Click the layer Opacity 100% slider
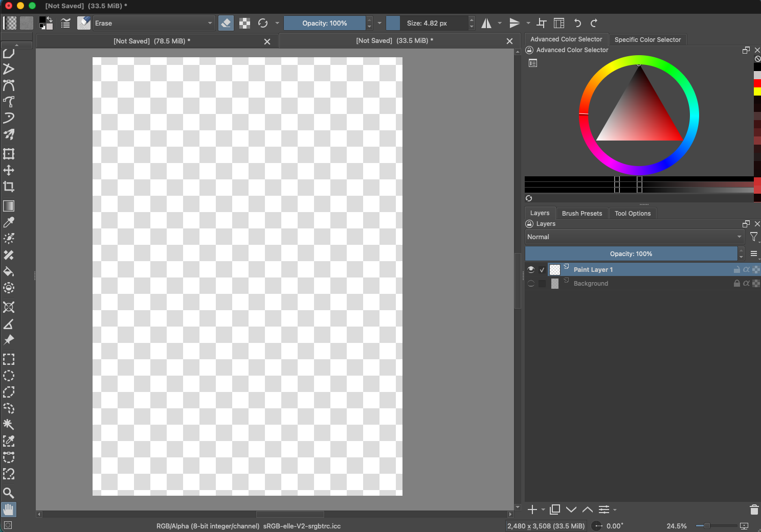Image resolution: width=761 pixels, height=532 pixels. [631, 253]
